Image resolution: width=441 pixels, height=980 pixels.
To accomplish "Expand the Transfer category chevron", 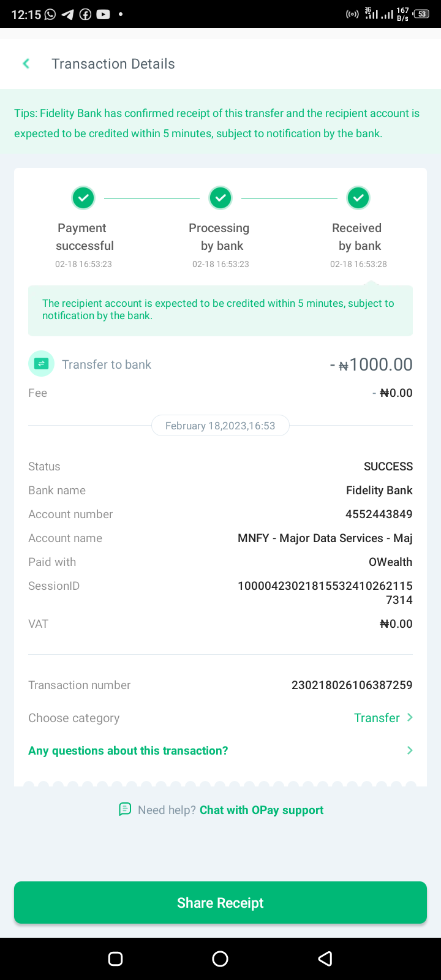I will [410, 717].
